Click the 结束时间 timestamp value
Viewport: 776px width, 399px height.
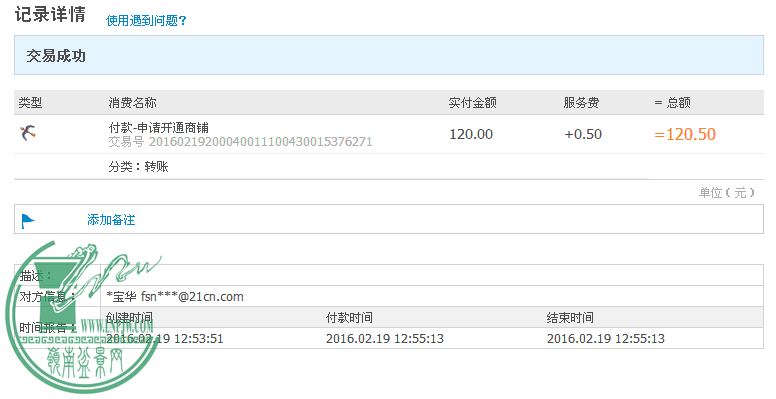(606, 339)
